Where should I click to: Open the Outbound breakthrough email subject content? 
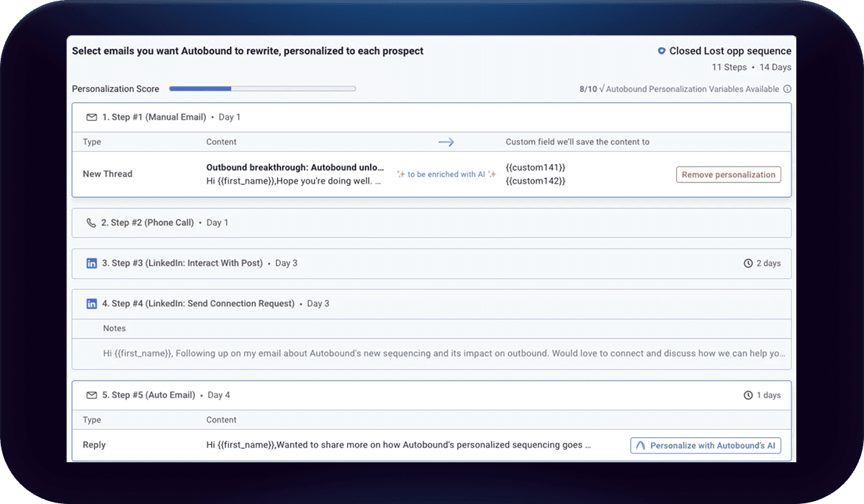click(x=295, y=168)
